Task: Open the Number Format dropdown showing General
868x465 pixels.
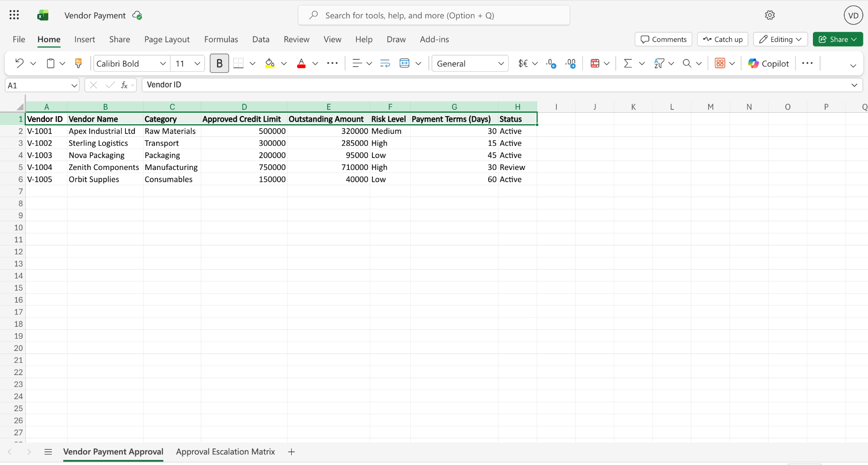Action: tap(470, 63)
